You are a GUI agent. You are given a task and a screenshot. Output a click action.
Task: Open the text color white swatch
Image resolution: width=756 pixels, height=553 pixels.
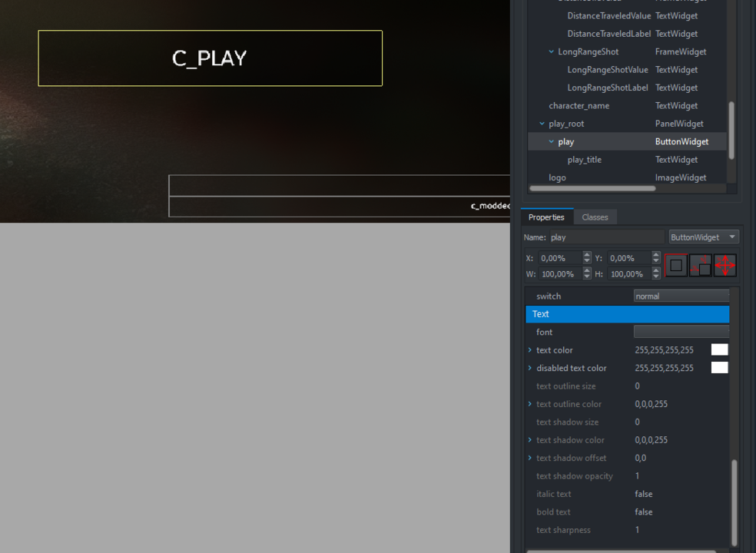(x=719, y=350)
